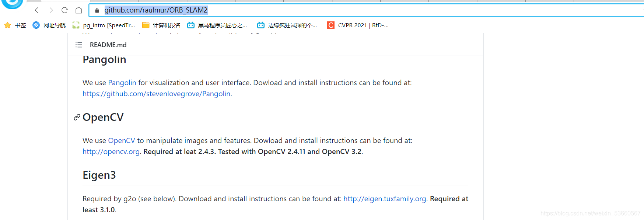View site info via the address bar padlock
The height and width of the screenshot is (220, 644).
pyautogui.click(x=97, y=10)
